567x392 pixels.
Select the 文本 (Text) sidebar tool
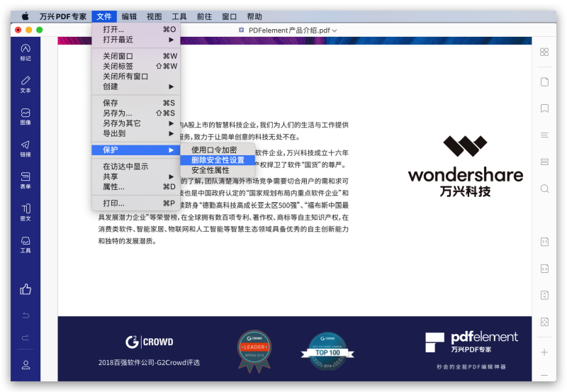(x=26, y=84)
